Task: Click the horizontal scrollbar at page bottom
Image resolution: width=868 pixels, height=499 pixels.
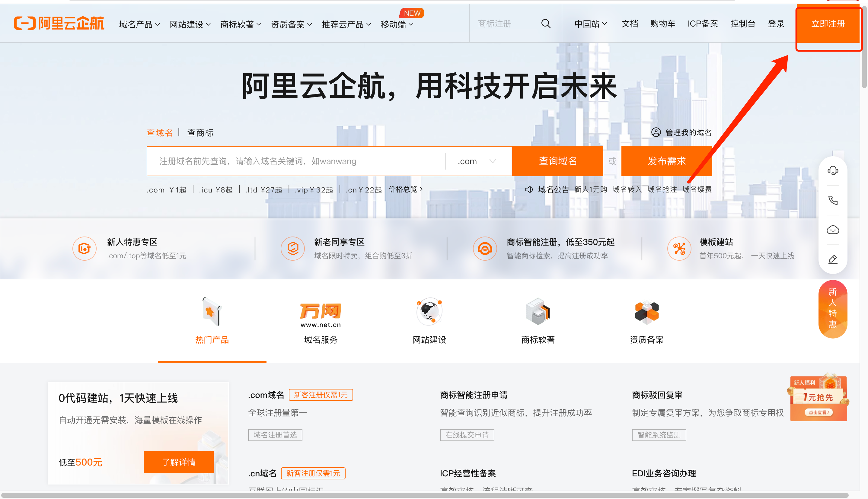Action: pos(425,495)
